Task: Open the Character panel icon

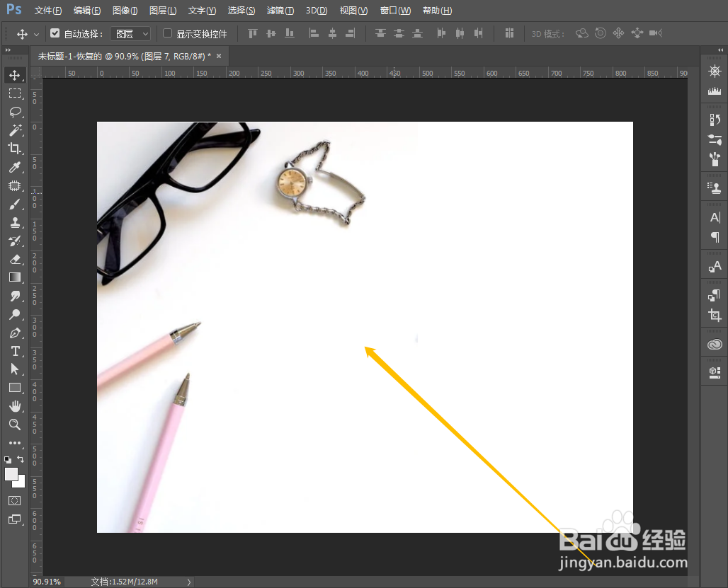Action: [715, 217]
